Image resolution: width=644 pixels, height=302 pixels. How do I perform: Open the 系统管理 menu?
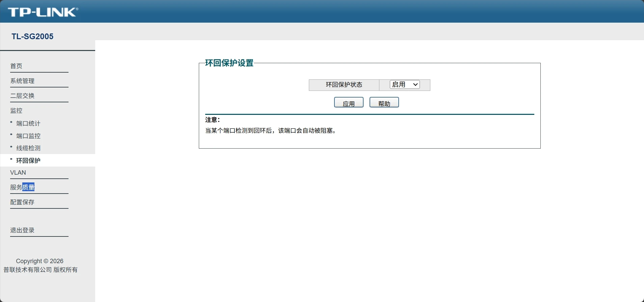[x=22, y=81]
